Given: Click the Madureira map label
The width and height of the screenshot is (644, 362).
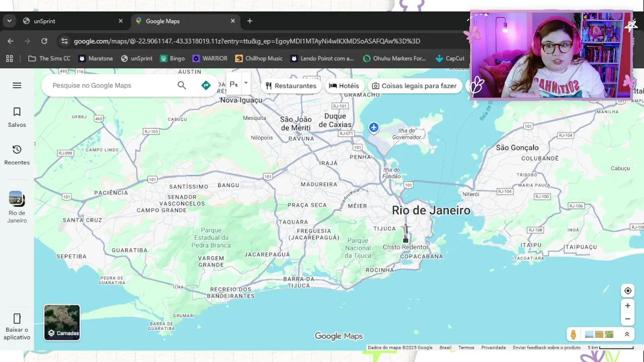Looking at the screenshot, I should [318, 185].
